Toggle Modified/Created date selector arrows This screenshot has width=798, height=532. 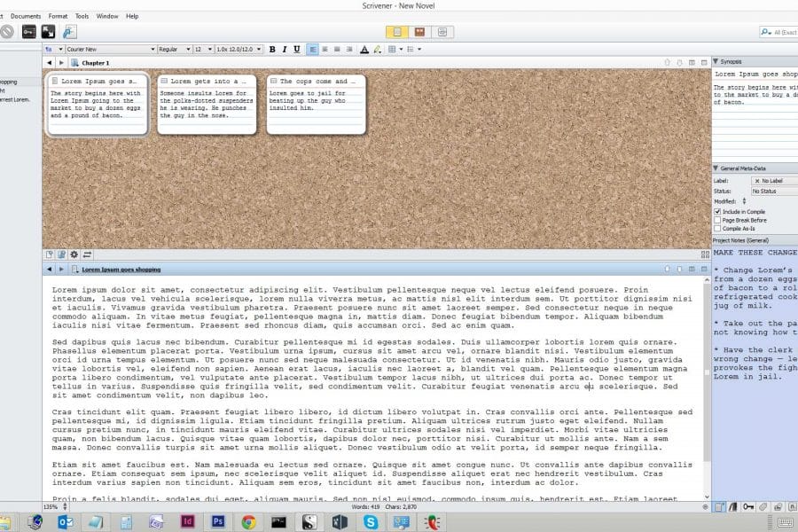(x=744, y=201)
